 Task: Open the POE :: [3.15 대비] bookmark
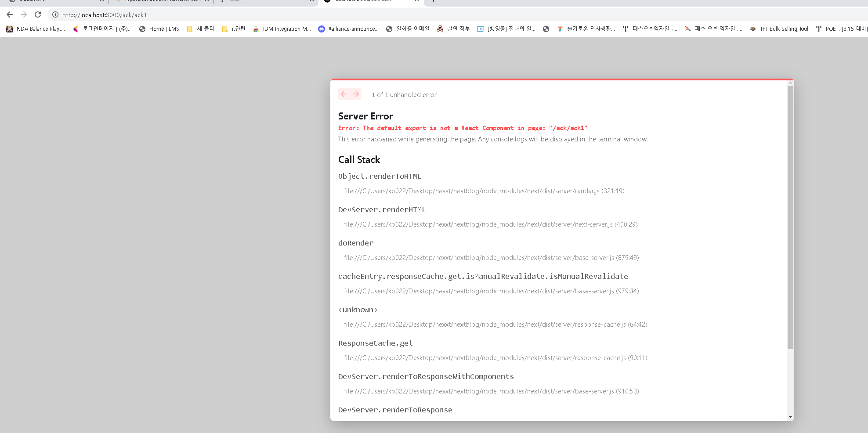tap(841, 29)
